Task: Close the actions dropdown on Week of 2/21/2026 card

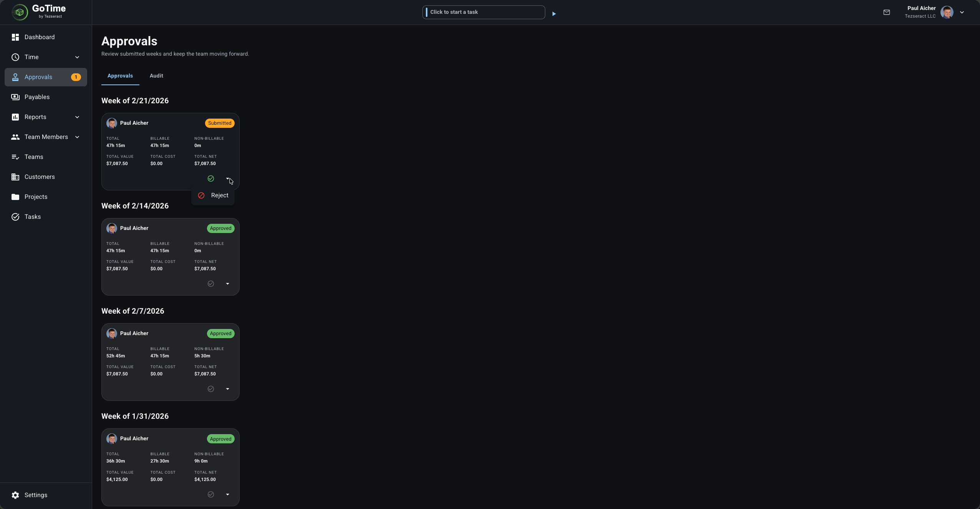Action: point(228,178)
